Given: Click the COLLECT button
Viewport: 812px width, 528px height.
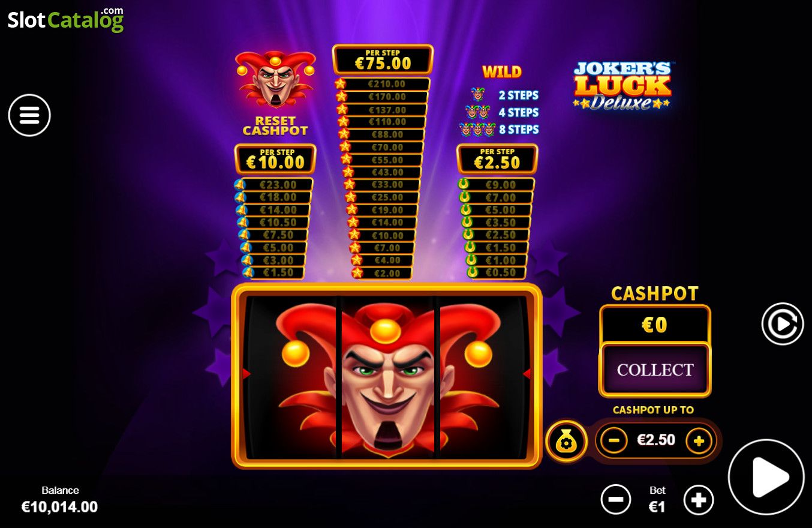Looking at the screenshot, I should tap(655, 370).
